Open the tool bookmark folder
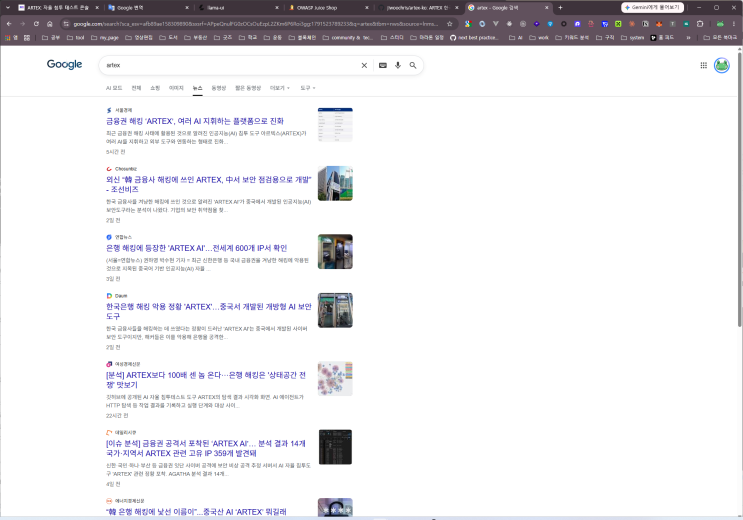 tap(75, 37)
